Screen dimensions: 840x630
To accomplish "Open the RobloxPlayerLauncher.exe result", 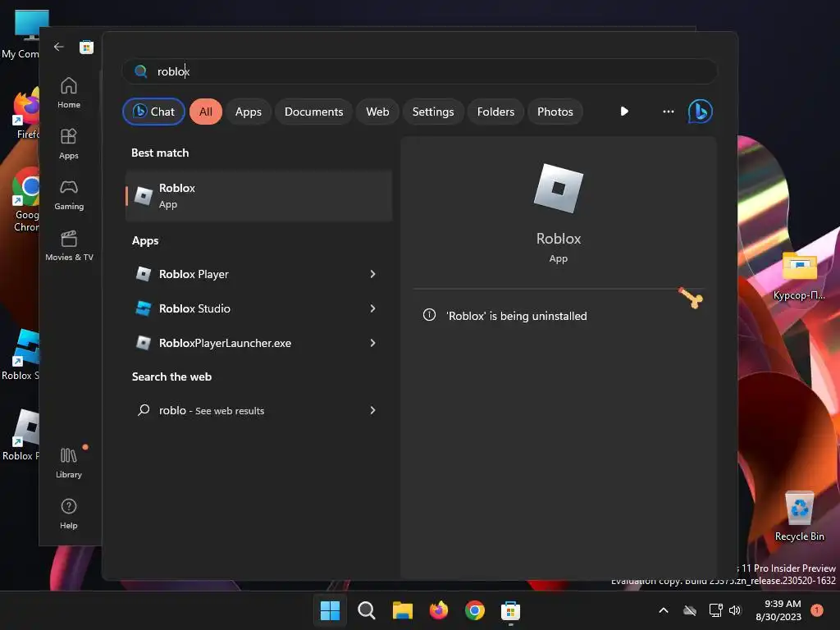I will 258,343.
